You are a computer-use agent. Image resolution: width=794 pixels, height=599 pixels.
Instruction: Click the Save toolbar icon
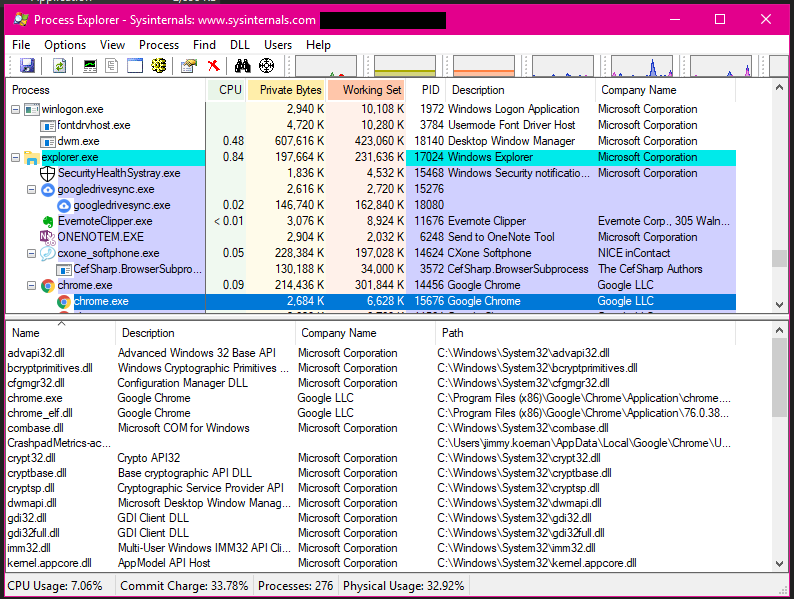click(x=27, y=66)
